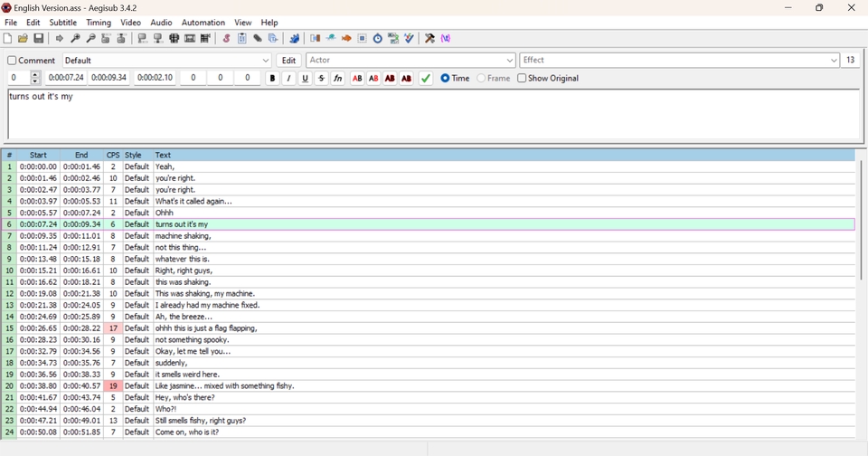The image size is (868, 456).
Task: Enable the Comment checkbox
Action: tap(13, 61)
